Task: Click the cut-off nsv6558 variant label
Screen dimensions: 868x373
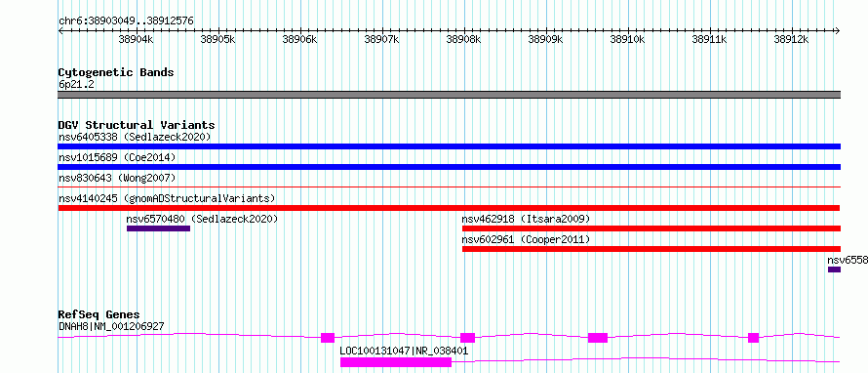Action: tap(848, 260)
